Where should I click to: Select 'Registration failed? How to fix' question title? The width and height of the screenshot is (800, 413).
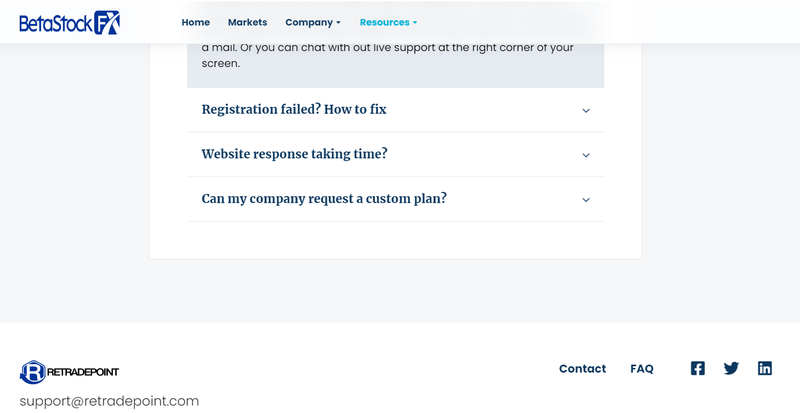[x=294, y=109]
